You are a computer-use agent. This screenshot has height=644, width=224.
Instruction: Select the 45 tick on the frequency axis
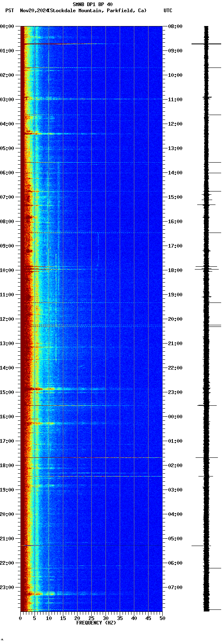[x=148, y=618]
